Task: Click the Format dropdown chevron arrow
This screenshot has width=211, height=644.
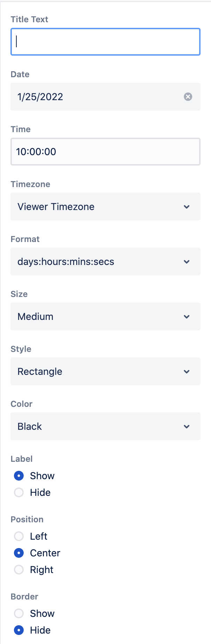Action: (x=187, y=262)
